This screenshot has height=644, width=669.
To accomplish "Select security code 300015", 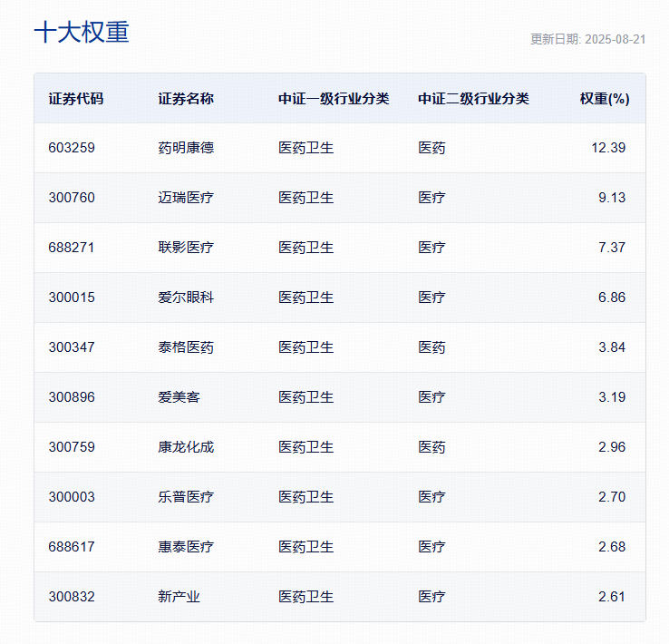I will click(72, 298).
